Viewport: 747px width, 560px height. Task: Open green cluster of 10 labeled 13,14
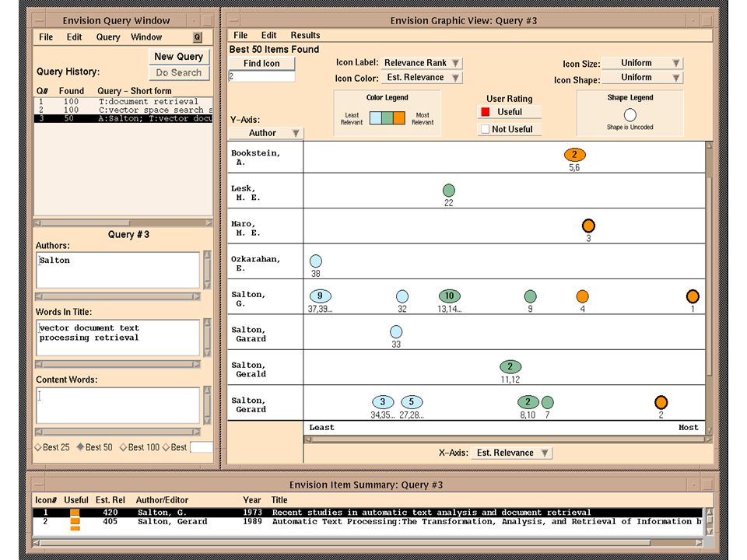click(449, 296)
